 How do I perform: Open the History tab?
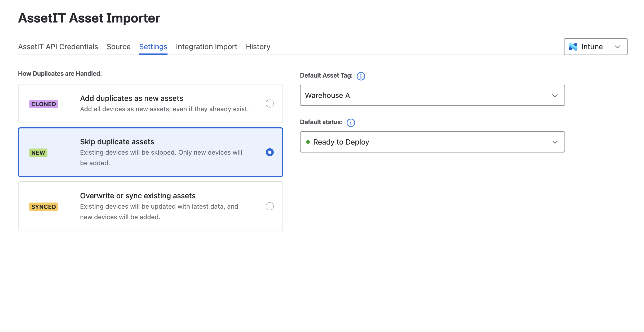pyautogui.click(x=258, y=47)
